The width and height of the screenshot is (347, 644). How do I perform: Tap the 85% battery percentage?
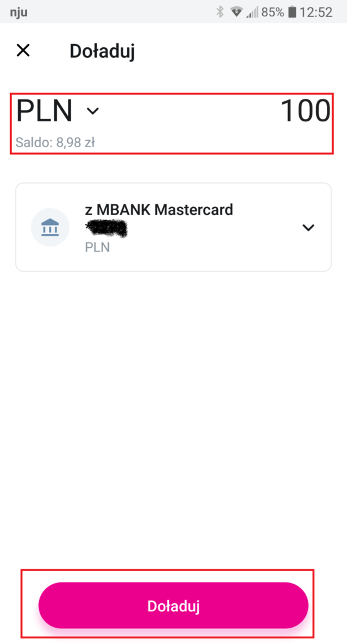(x=273, y=13)
